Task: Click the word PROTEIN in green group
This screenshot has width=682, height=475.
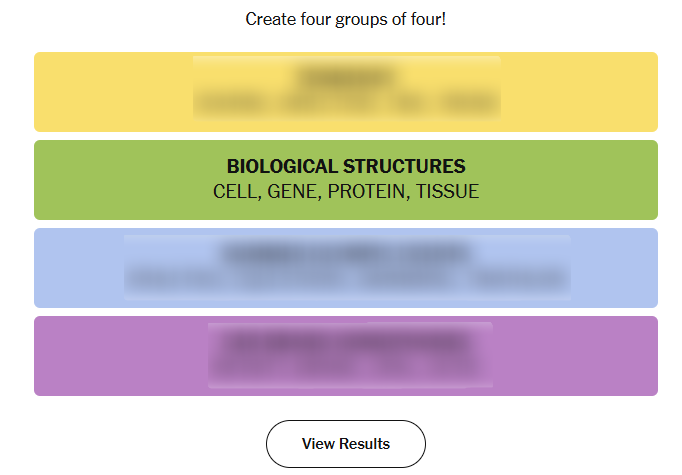Action: pos(364,191)
